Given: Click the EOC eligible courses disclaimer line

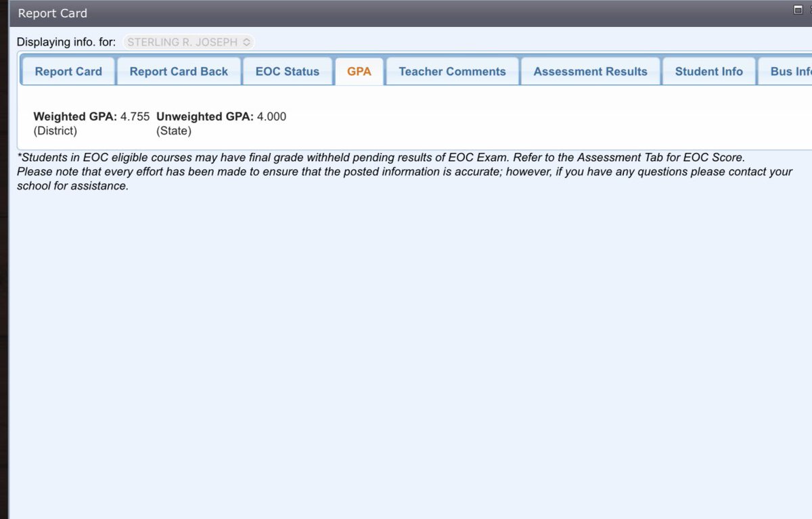Looking at the screenshot, I should pyautogui.click(x=380, y=158).
